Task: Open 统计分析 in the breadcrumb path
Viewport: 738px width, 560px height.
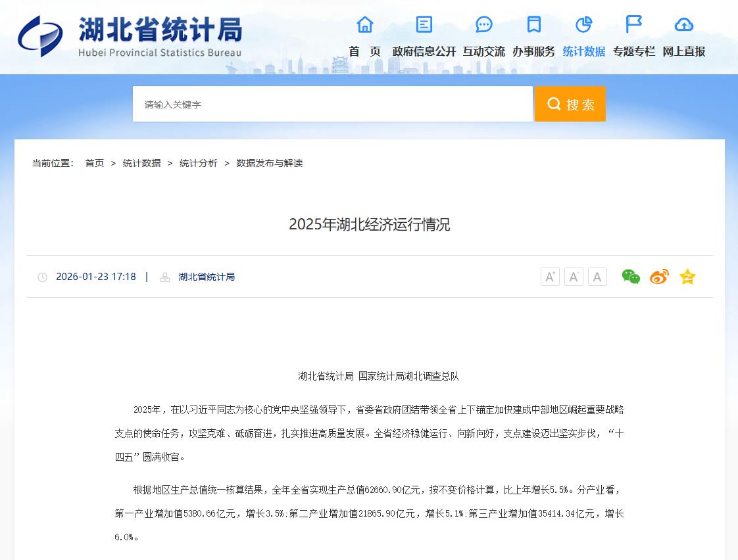Action: 198,163
